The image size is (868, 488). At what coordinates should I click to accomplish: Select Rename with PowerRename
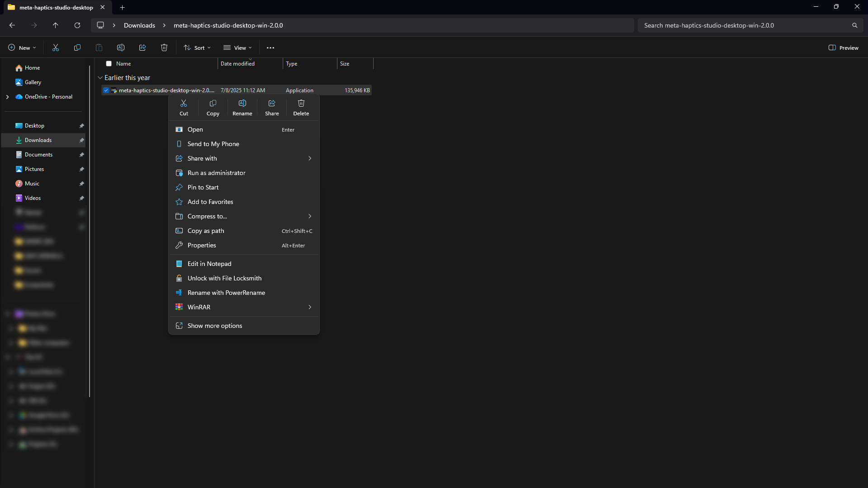pyautogui.click(x=244, y=293)
